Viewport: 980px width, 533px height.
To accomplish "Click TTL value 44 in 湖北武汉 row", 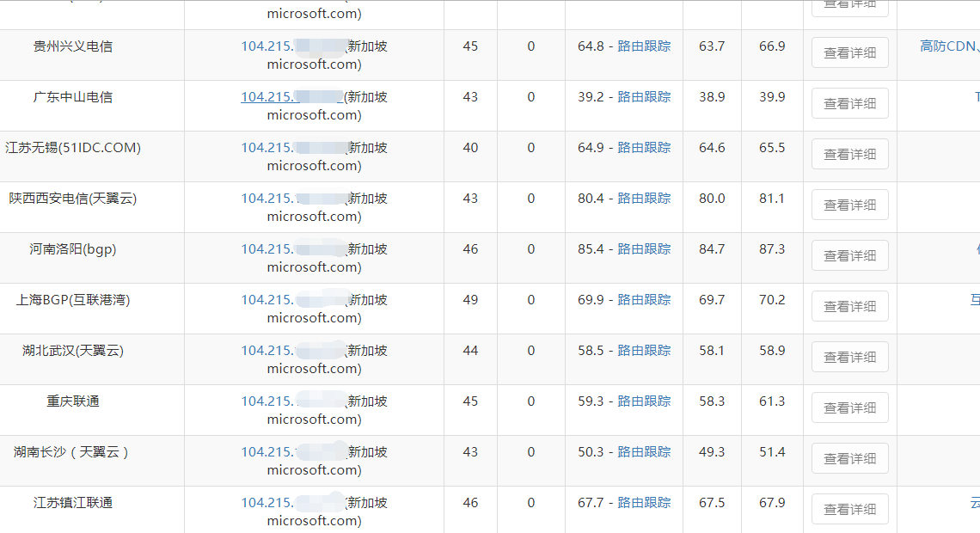I will (470, 350).
